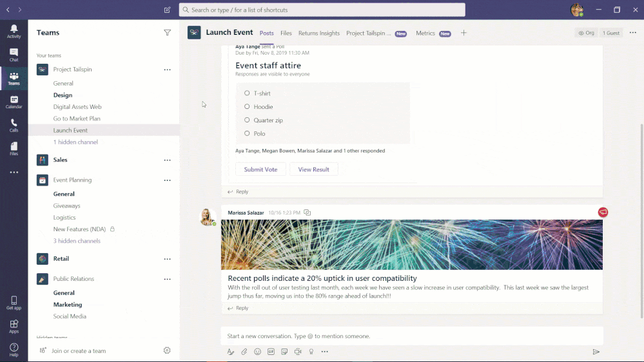Click the fireworks banner image
This screenshot has width=644, height=362.
[412, 245]
